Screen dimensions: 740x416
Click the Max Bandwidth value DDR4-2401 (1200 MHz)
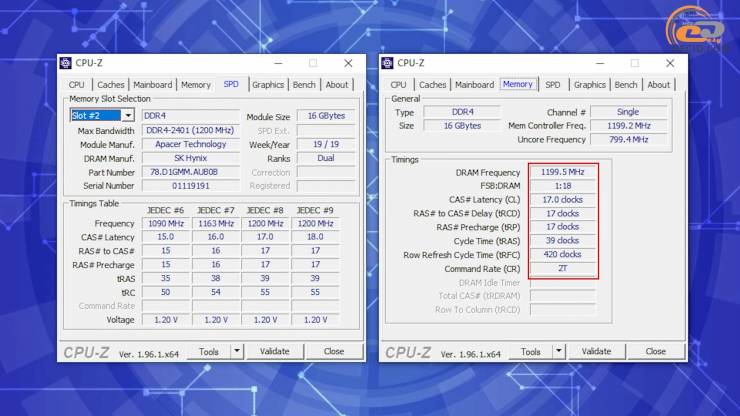(190, 130)
